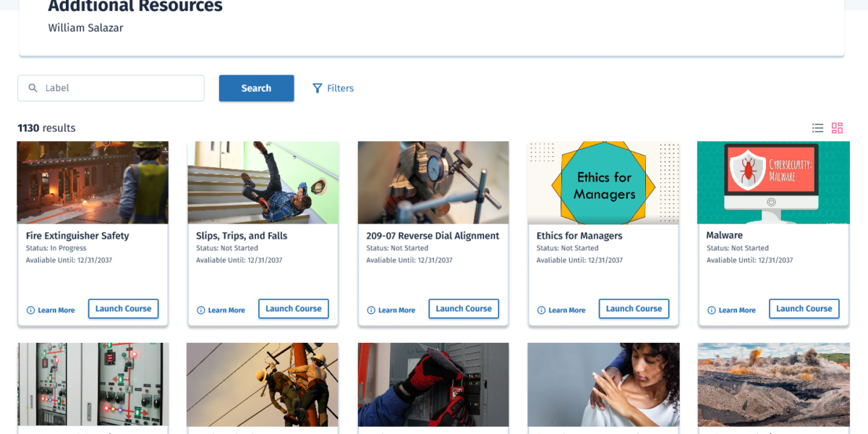
Task: Launch the Malware course
Action: (804, 309)
